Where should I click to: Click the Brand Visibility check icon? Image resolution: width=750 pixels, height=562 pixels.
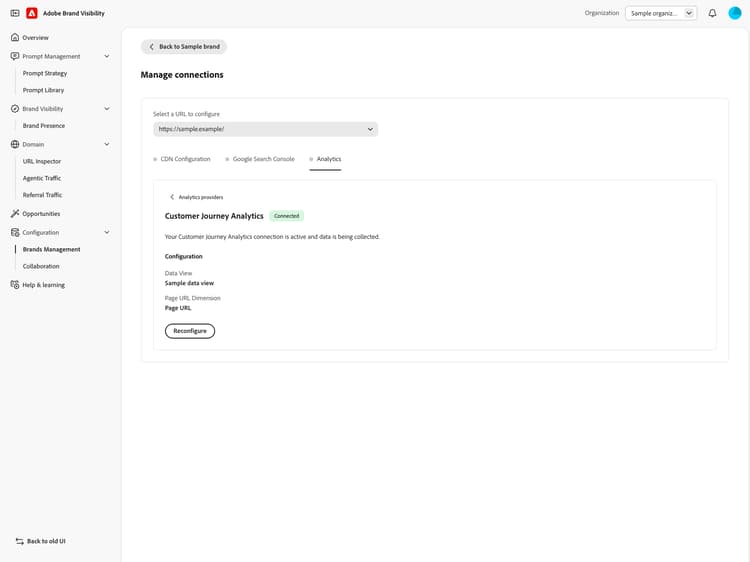15,109
